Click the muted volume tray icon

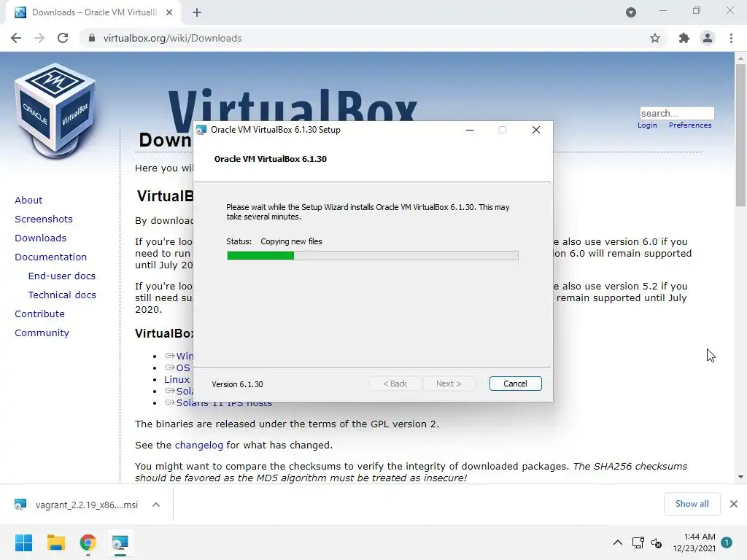tap(657, 542)
